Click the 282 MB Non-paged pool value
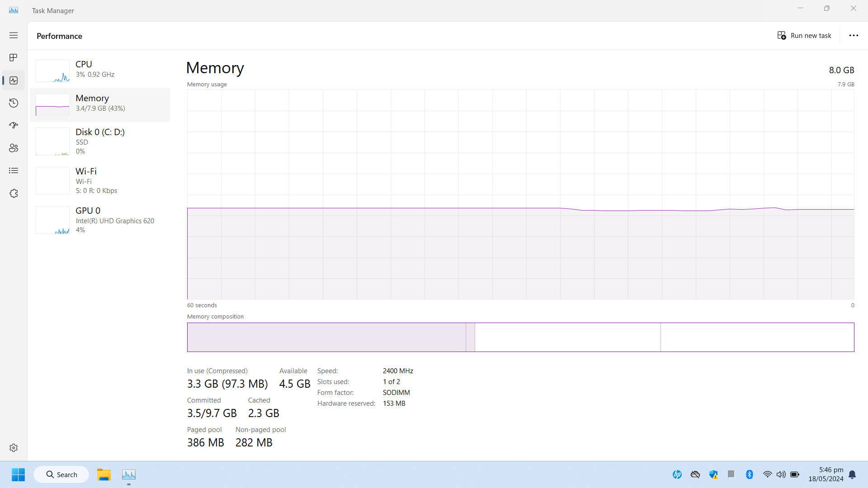Image resolution: width=868 pixels, height=488 pixels. coord(254,443)
